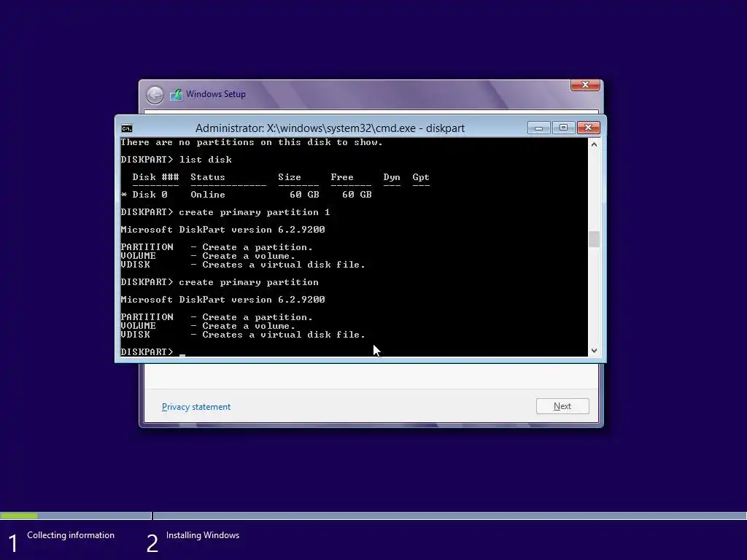The height and width of the screenshot is (560, 747).
Task: Maximize the diskpart command window
Action: [x=563, y=128]
